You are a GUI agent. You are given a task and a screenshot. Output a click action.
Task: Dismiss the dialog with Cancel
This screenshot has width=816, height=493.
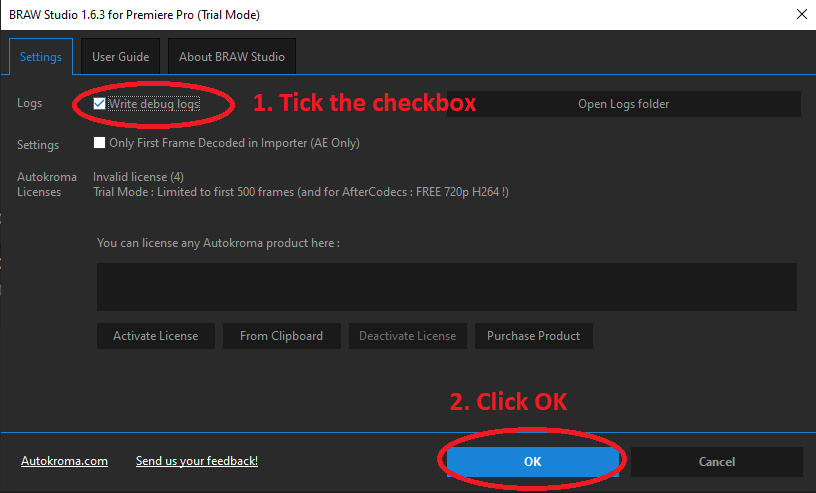pos(717,462)
